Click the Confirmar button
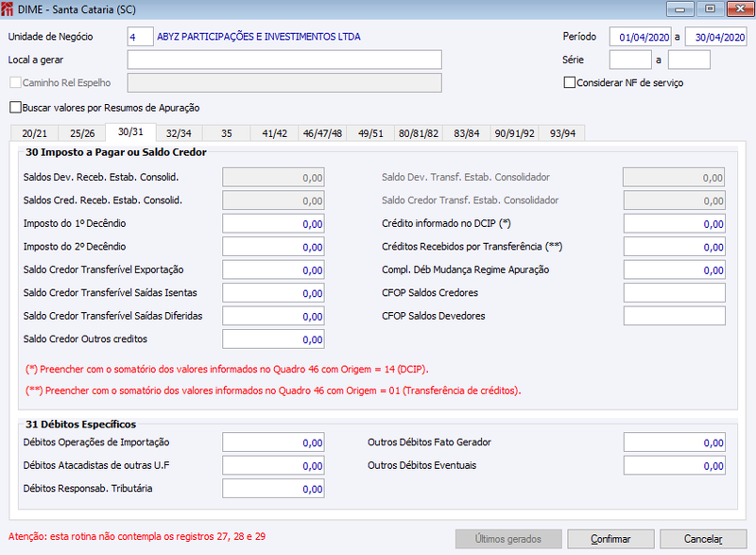Image resolution: width=756 pixels, height=555 pixels. 610,539
